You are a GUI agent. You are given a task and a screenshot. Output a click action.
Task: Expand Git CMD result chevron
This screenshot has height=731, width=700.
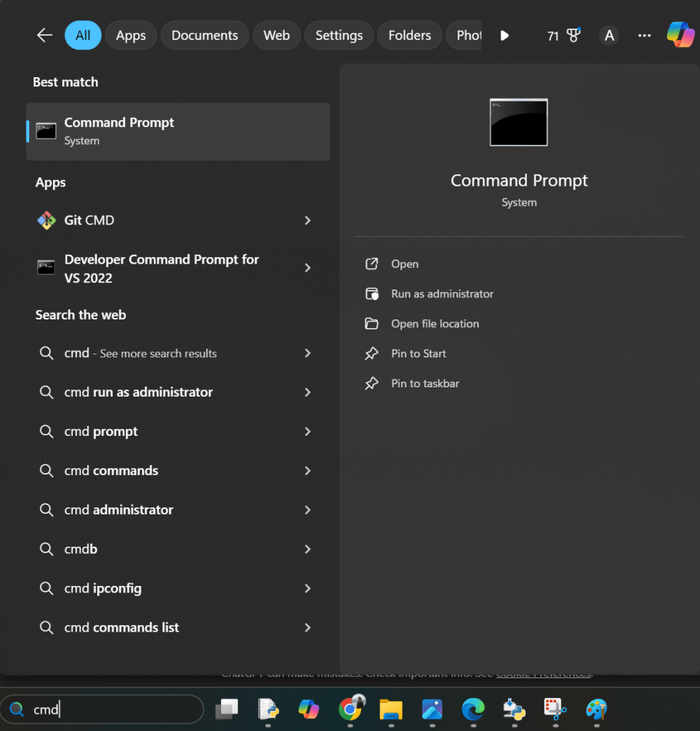click(307, 221)
